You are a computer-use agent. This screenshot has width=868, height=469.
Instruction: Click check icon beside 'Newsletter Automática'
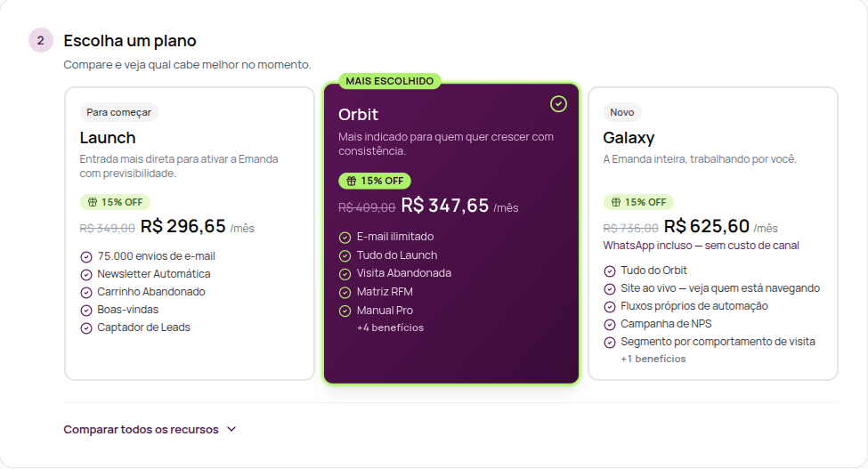click(x=86, y=275)
